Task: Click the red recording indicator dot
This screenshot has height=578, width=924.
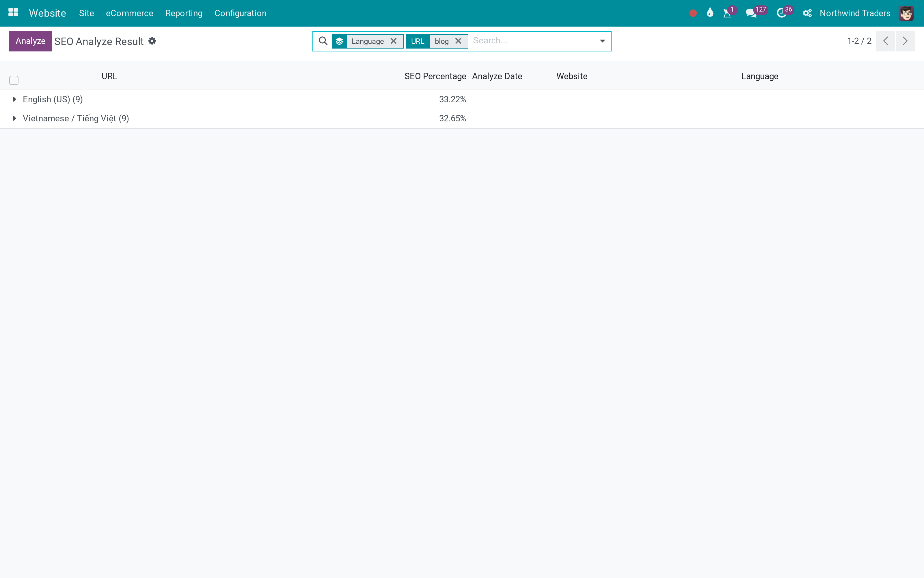Action: click(693, 13)
